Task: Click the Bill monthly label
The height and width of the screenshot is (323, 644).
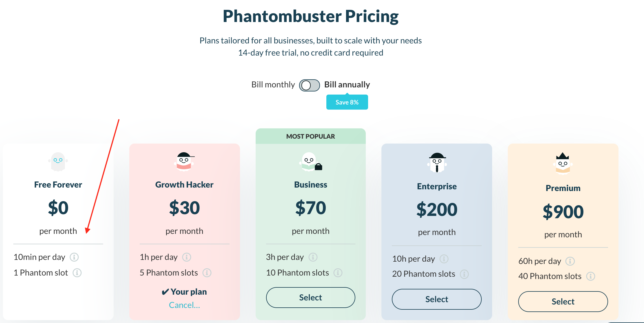Action: [273, 85]
